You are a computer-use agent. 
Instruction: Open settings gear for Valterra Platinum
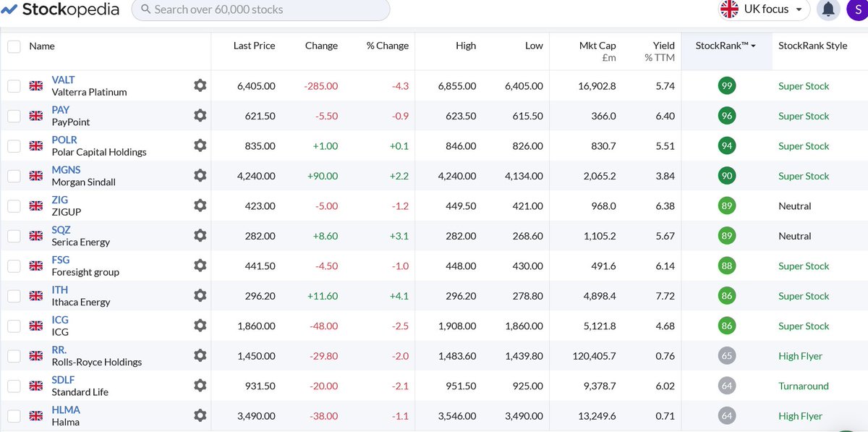(200, 85)
